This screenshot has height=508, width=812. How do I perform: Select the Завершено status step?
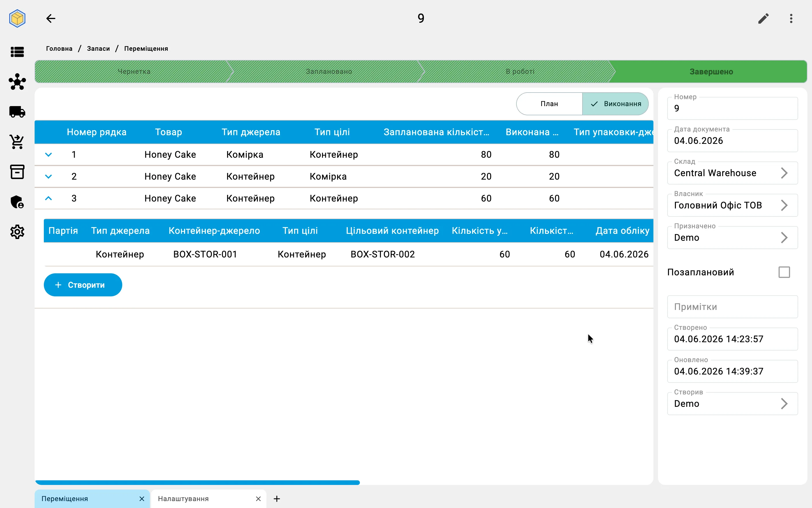click(711, 72)
